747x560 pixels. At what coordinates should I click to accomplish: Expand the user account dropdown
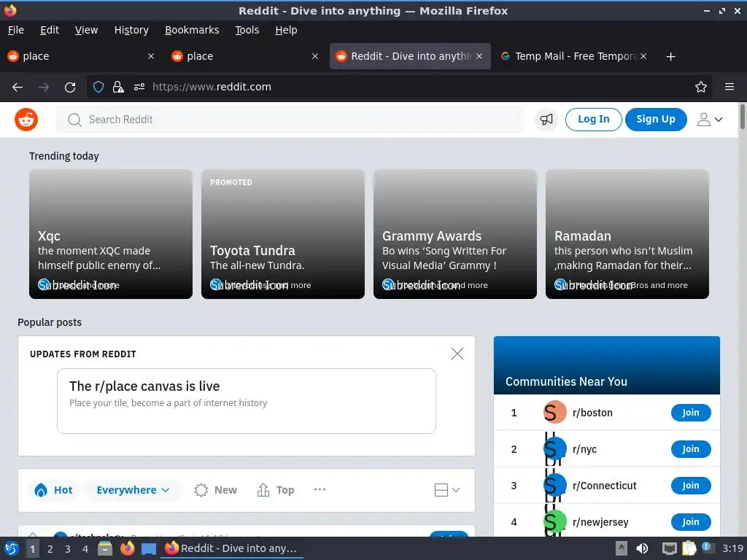coord(709,120)
